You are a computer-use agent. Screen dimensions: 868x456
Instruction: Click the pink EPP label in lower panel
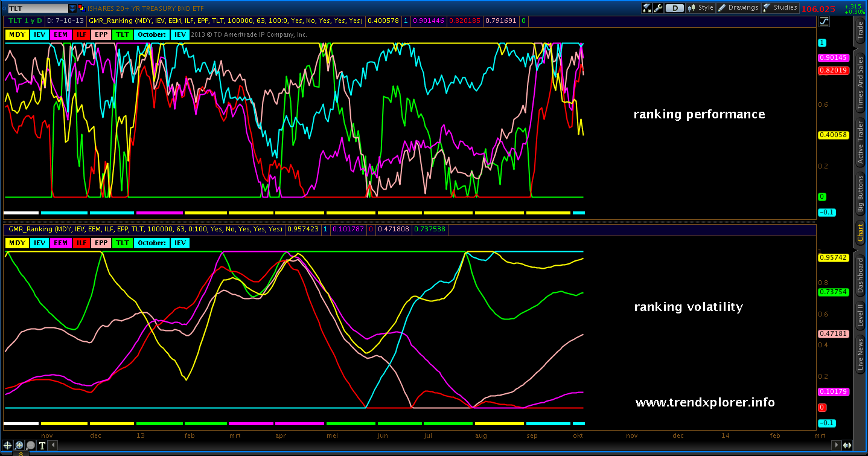101,243
